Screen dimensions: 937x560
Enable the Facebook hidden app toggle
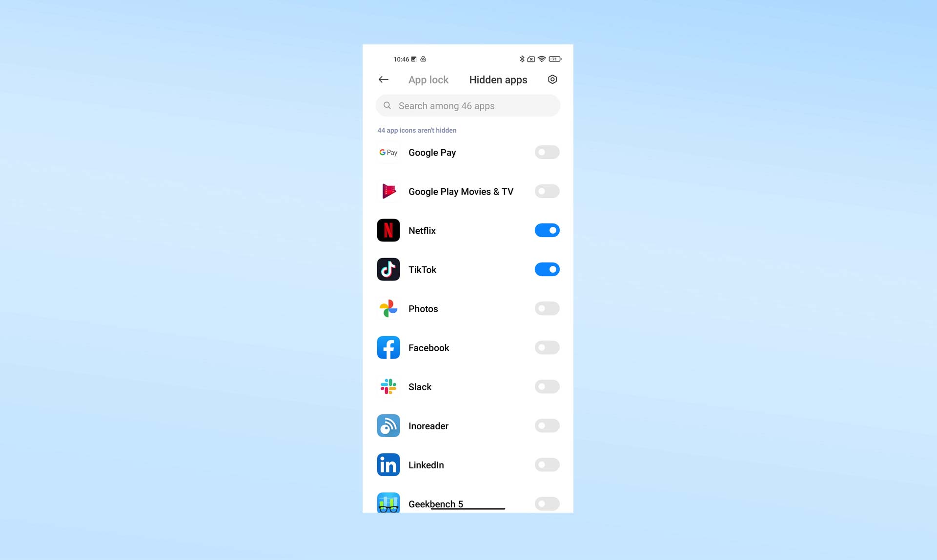point(547,347)
